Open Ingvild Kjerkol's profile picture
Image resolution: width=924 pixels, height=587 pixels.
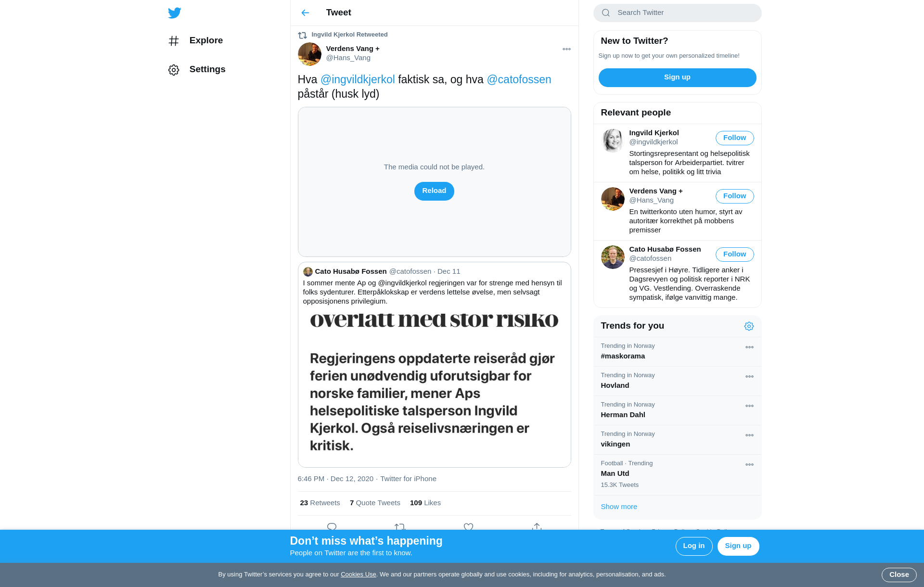pyautogui.click(x=613, y=140)
